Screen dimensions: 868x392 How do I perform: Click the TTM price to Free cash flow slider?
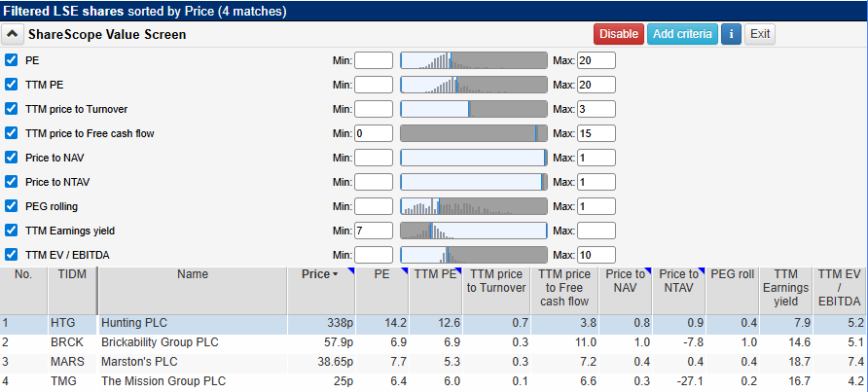[474, 133]
